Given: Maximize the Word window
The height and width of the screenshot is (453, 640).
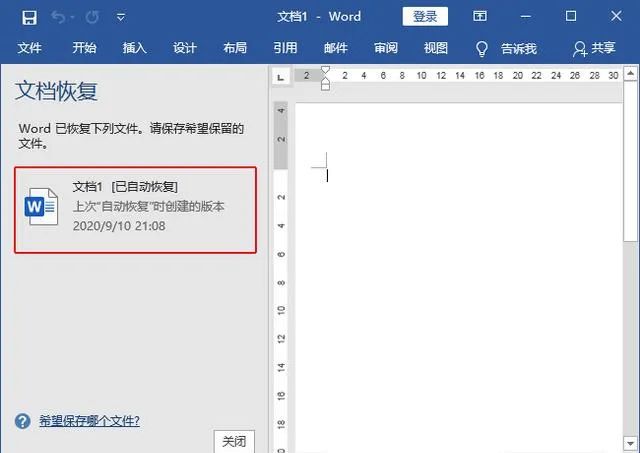Looking at the screenshot, I should tap(571, 16).
